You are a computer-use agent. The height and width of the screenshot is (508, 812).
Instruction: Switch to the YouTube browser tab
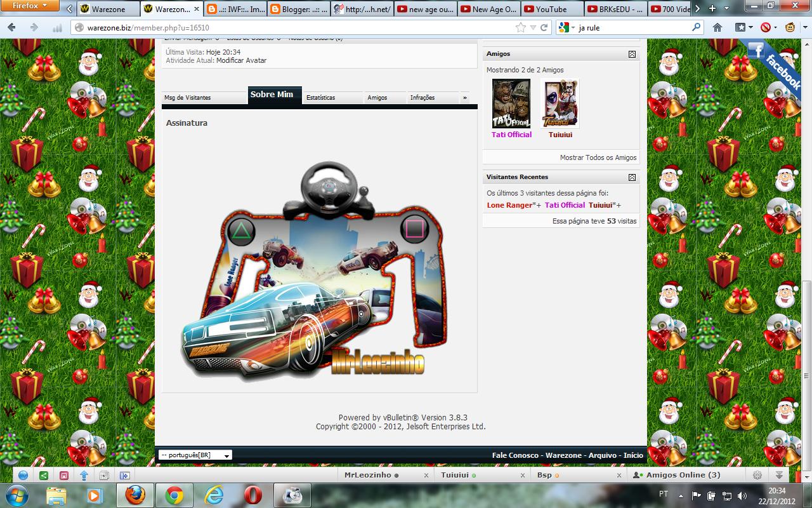tap(552, 9)
